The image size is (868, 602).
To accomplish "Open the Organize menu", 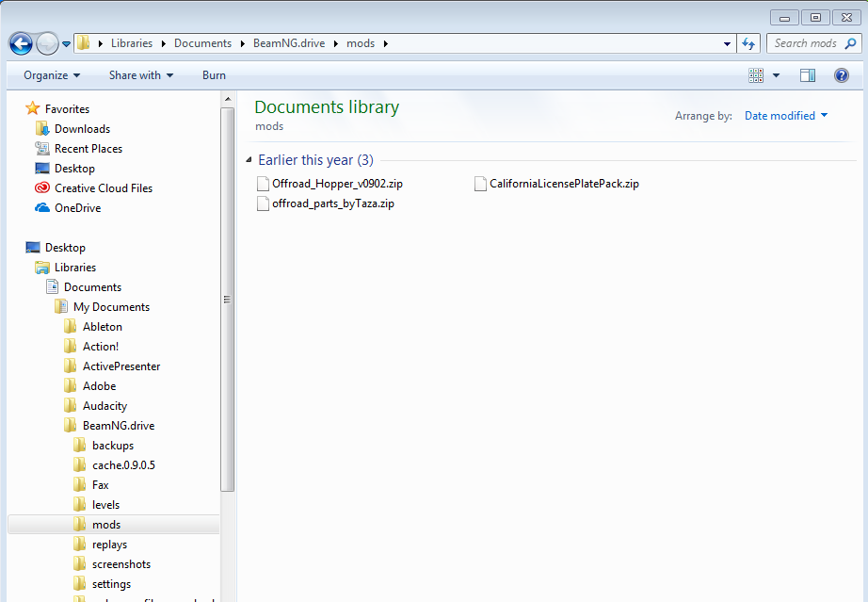I will pos(52,75).
